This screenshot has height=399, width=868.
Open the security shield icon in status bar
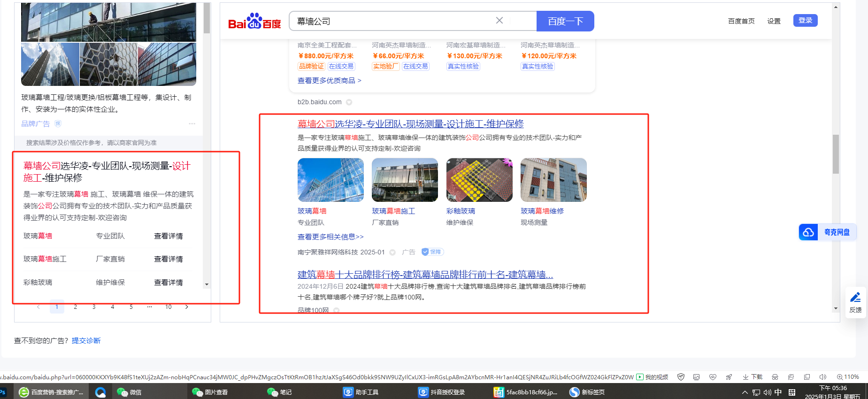(681, 377)
